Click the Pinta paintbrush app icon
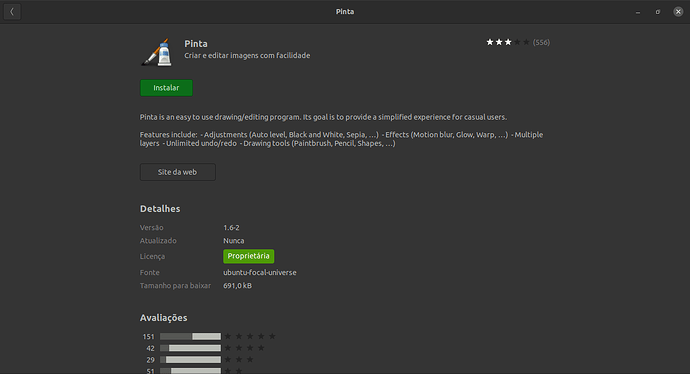Viewport: 690px width, 374px height. click(157, 52)
